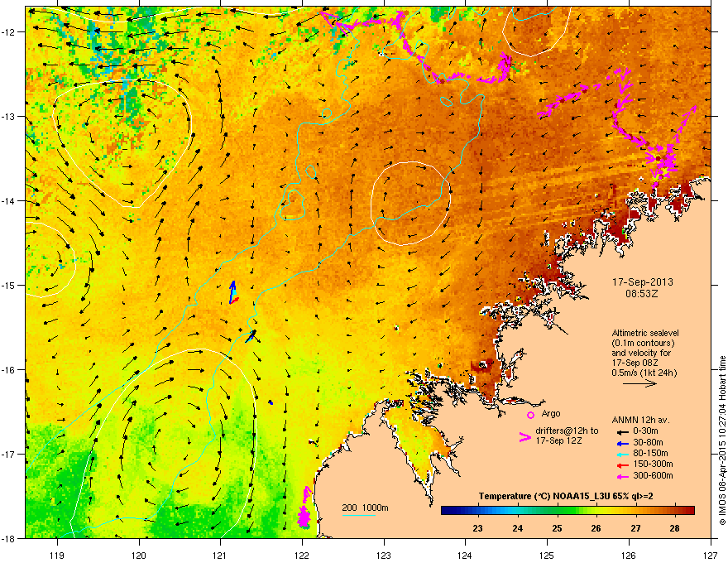728x563 pixels.
Task: Click the green section above label 25
Action: tap(557, 510)
